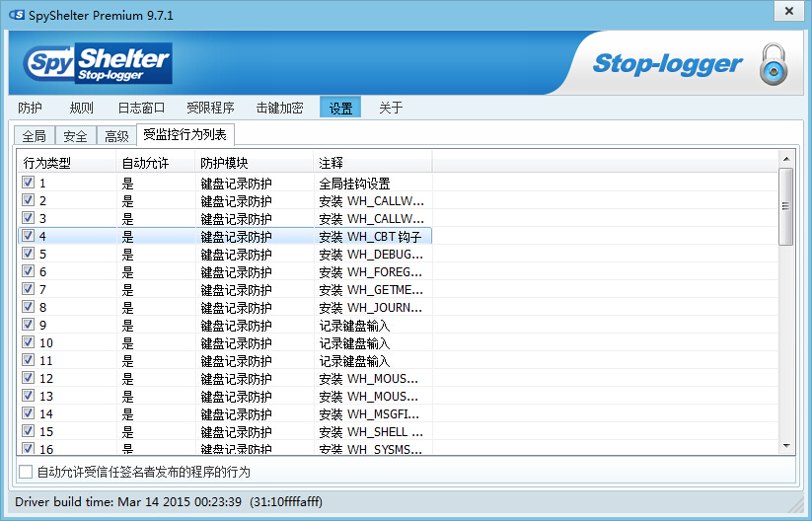The width and height of the screenshot is (812, 521).
Task: Click the SpyShelter title bar app icon
Action: [x=17, y=15]
